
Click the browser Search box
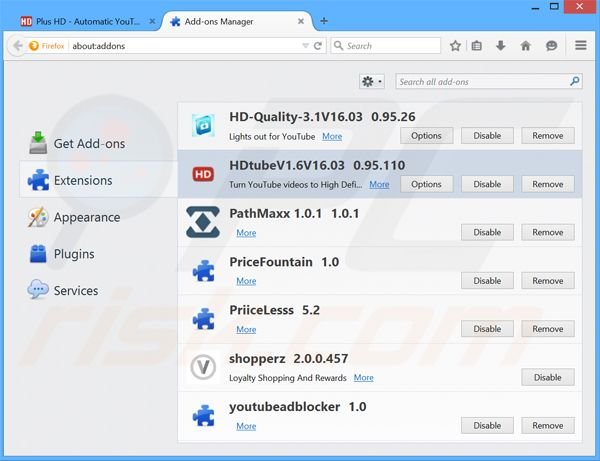386,46
